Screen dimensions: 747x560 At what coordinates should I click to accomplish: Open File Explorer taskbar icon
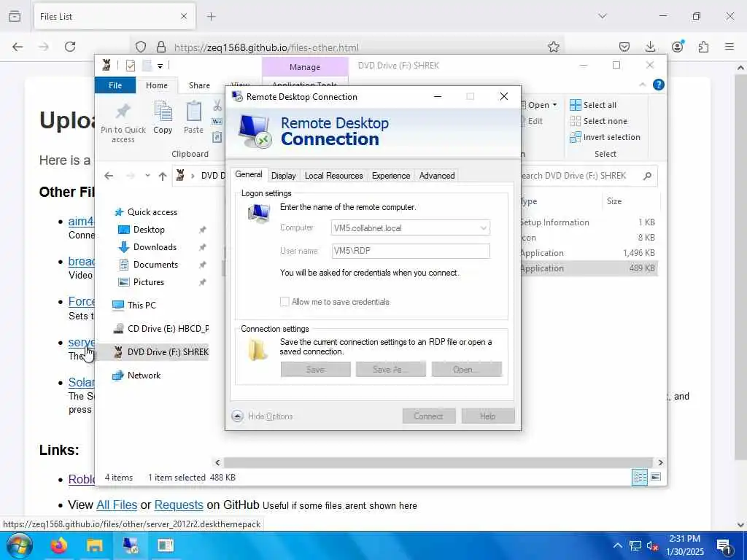(94, 545)
